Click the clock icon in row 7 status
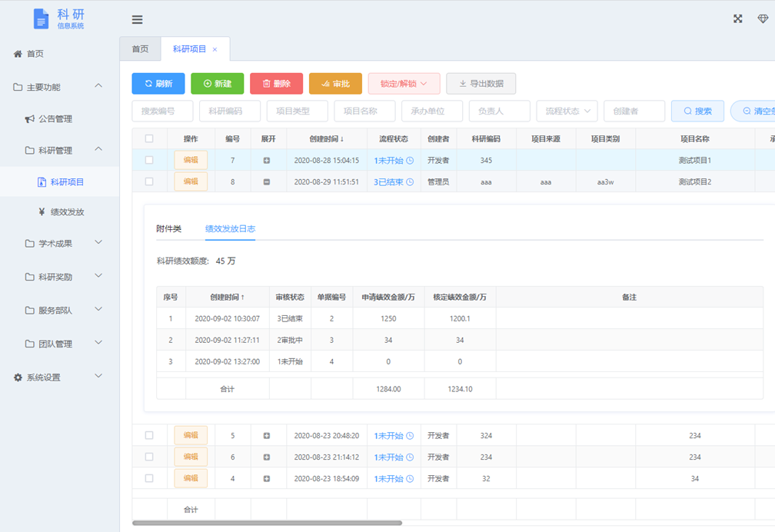The height and width of the screenshot is (532, 775). pos(410,160)
